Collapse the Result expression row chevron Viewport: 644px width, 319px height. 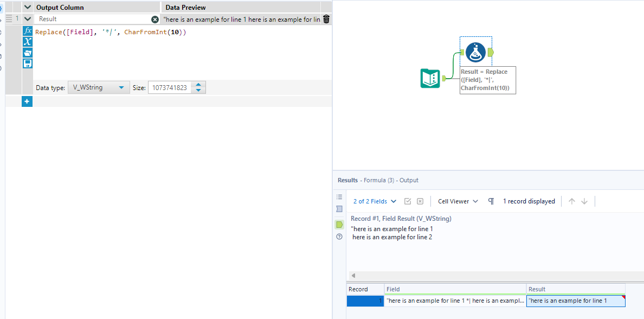[27, 18]
